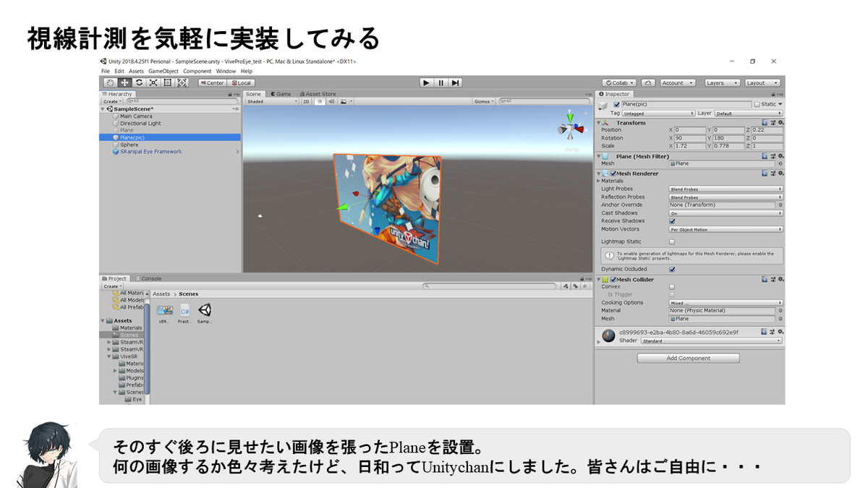The width and height of the screenshot is (868, 488).
Task: Open the Collab dropdown
Action: [620, 82]
